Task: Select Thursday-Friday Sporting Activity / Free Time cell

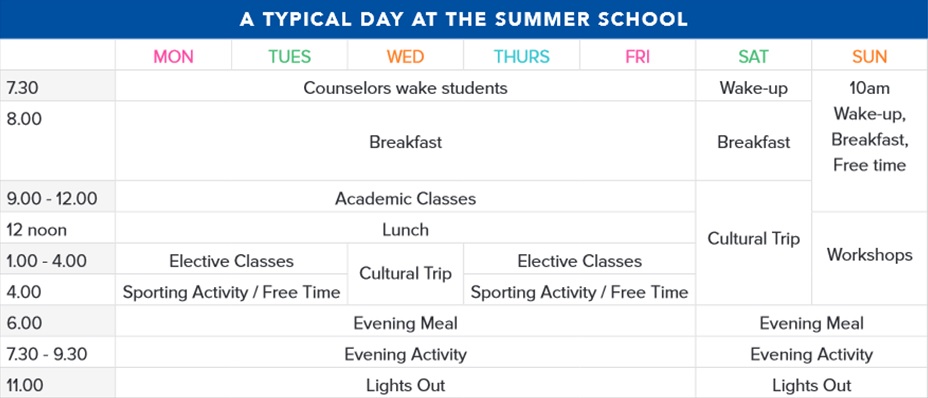Action: pyautogui.click(x=579, y=292)
